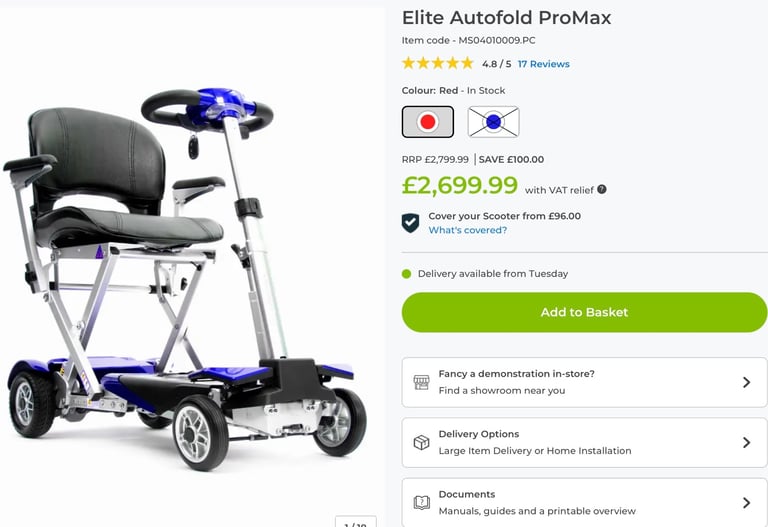Open Documents manuals and guides panel
Viewport: 768px width, 527px height.
tap(584, 503)
